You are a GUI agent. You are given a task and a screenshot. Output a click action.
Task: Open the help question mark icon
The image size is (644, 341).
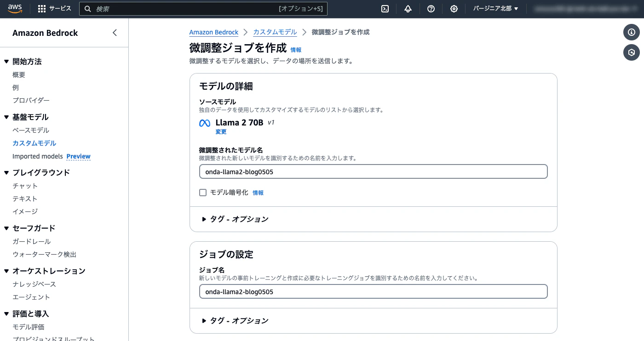coord(431,9)
